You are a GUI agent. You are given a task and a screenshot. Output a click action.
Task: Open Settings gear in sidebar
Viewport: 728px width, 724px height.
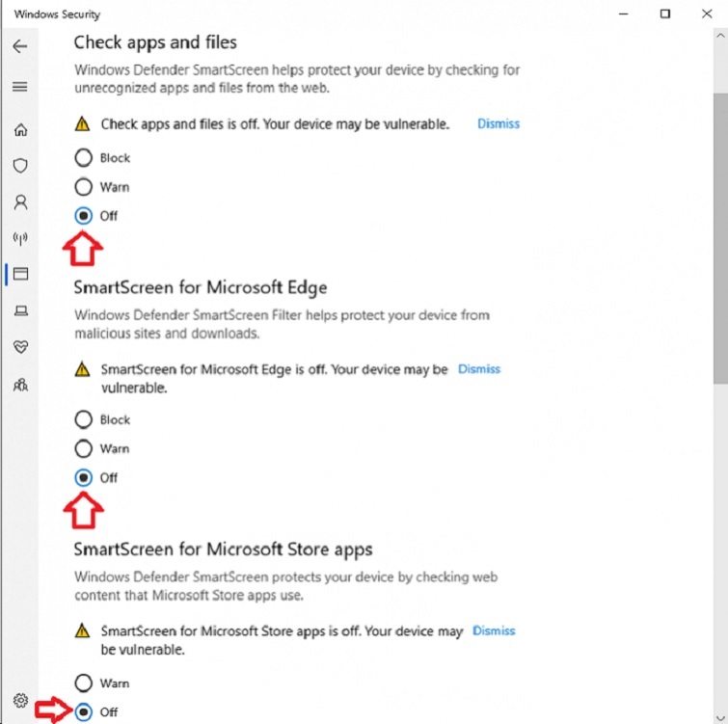(x=19, y=701)
